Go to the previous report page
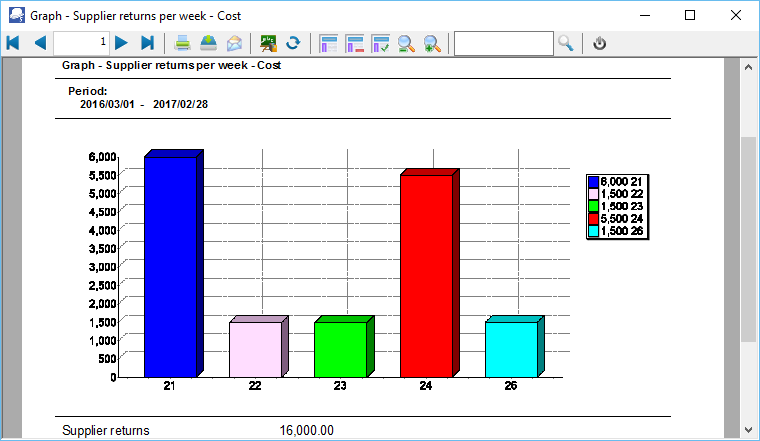 40,43
